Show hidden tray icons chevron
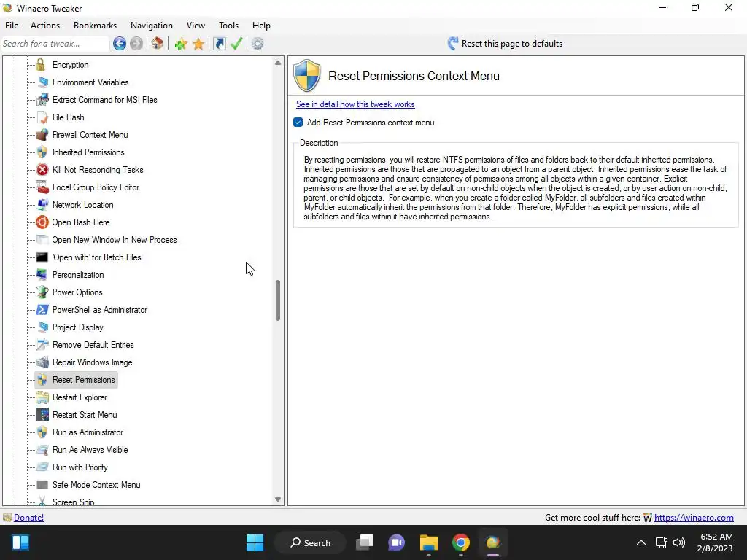This screenshot has width=747, height=560. coord(641,542)
